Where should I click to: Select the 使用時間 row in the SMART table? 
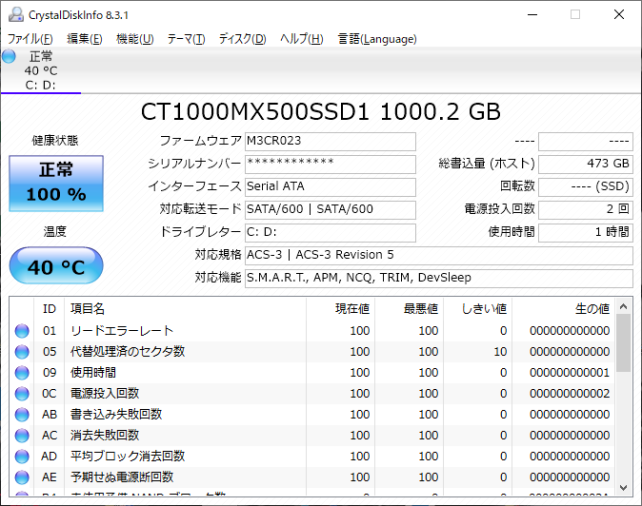pos(312,373)
